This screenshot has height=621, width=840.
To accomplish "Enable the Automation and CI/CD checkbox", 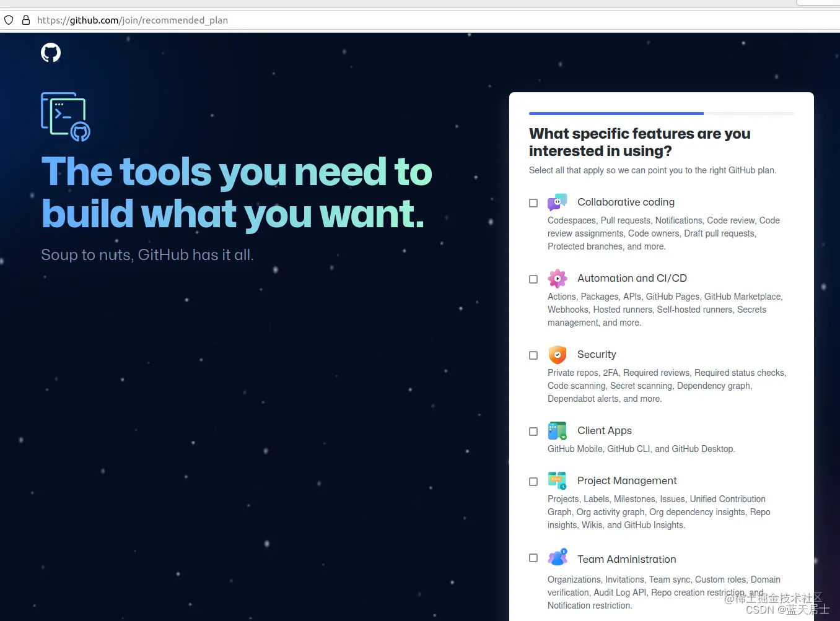I will click(533, 279).
